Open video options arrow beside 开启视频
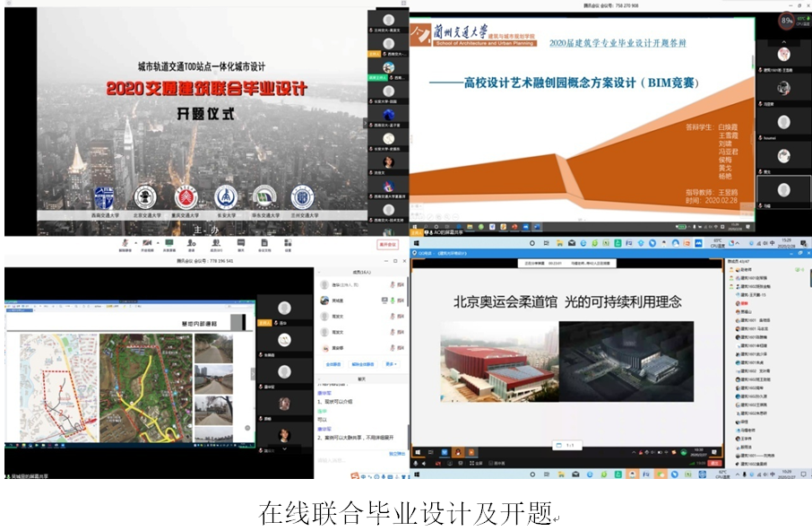Image resolution: width=812 pixels, height=531 pixels. pos(156,243)
